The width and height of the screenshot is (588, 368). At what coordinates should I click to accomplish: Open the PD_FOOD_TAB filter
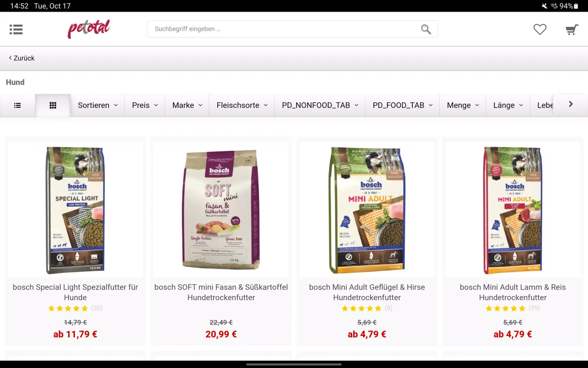(402, 105)
